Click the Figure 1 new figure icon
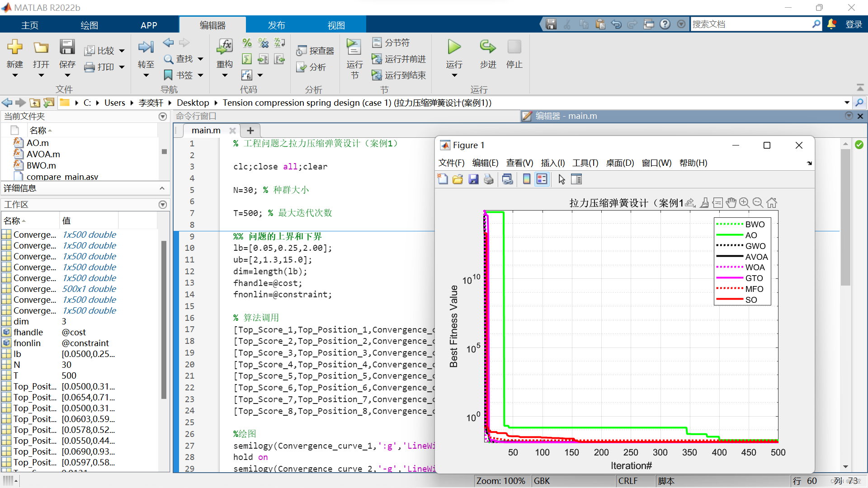Image resolution: width=868 pixels, height=488 pixels. [443, 179]
